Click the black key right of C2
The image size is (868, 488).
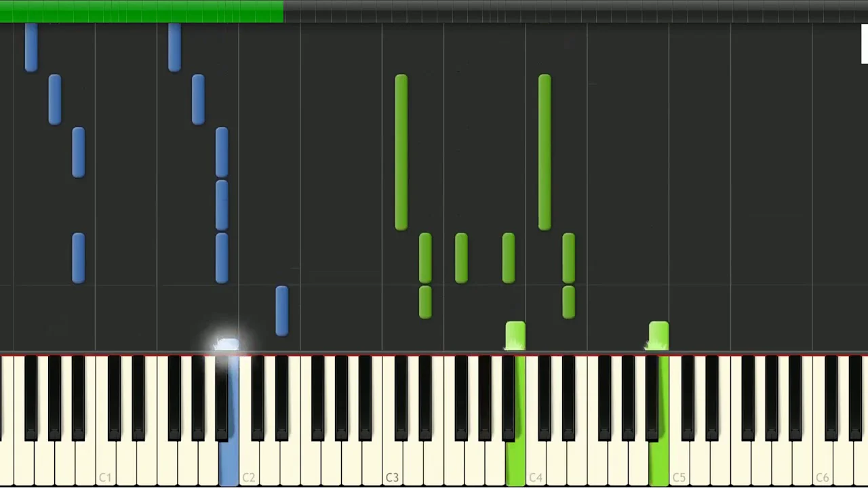258,399
